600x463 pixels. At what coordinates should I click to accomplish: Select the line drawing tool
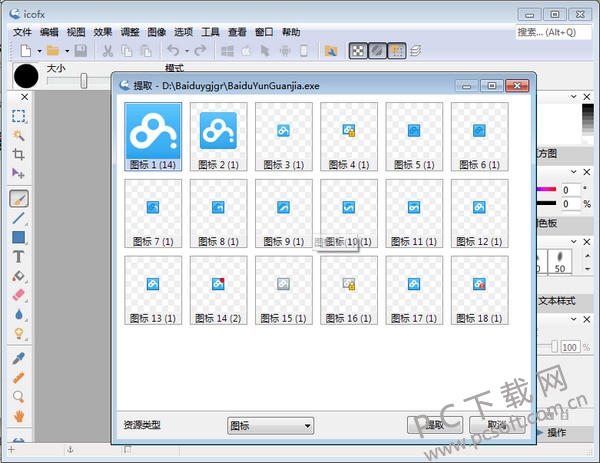pyautogui.click(x=18, y=218)
